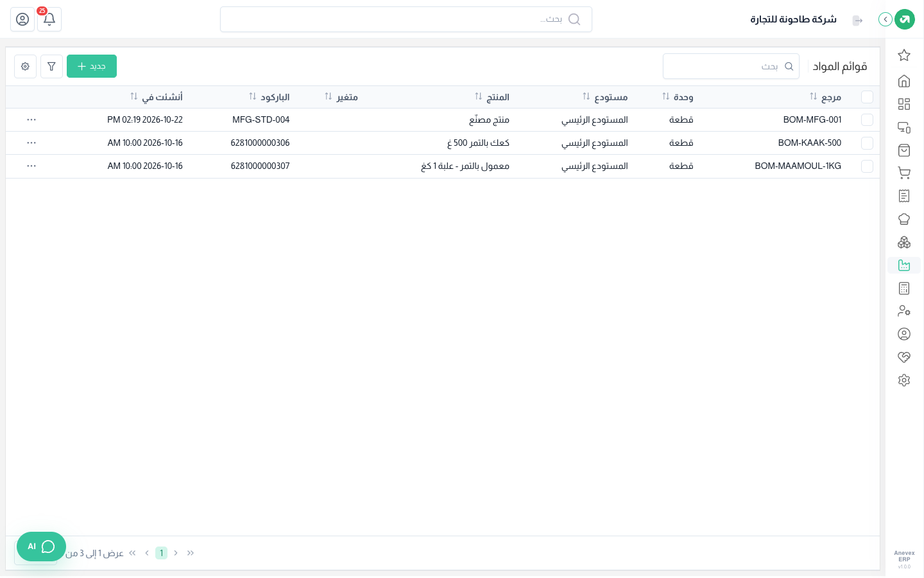Click barcode 6281000000307
The image size is (924, 578).
260,166
